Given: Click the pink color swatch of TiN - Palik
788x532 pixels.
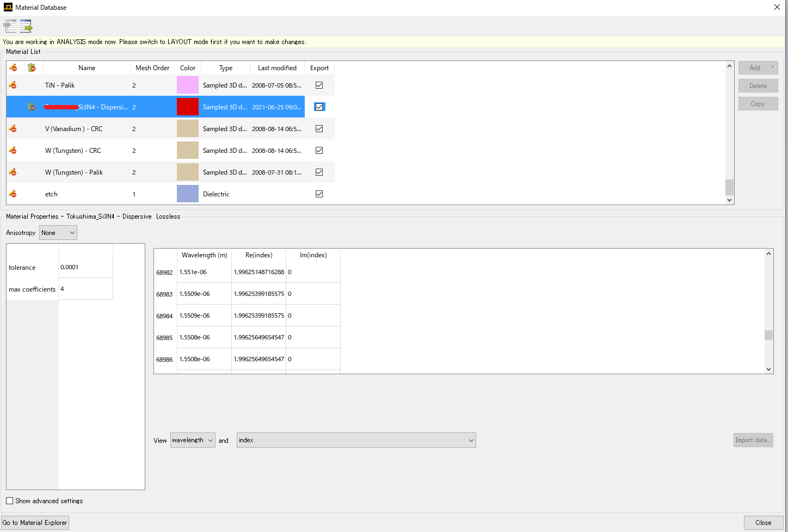Looking at the screenshot, I should point(188,85).
